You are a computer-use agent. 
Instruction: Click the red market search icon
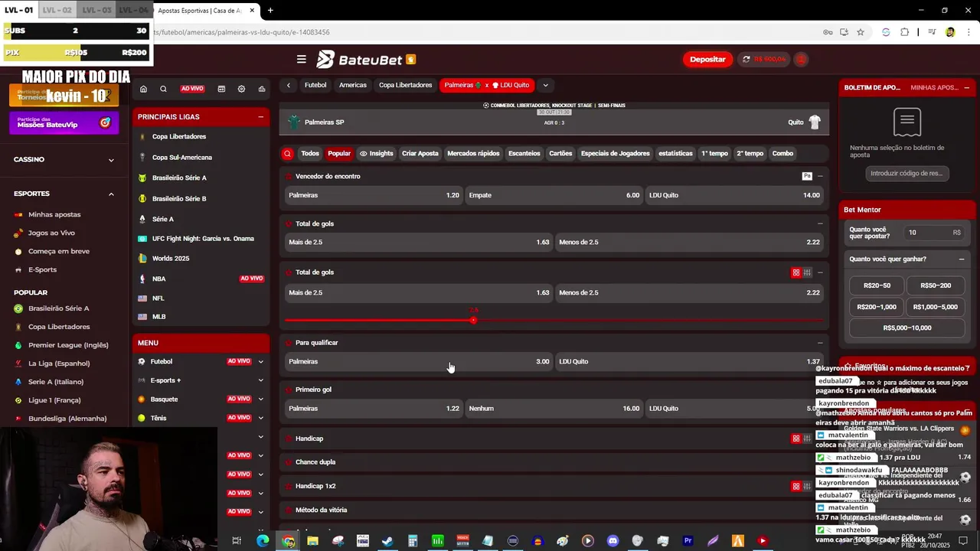pyautogui.click(x=288, y=153)
